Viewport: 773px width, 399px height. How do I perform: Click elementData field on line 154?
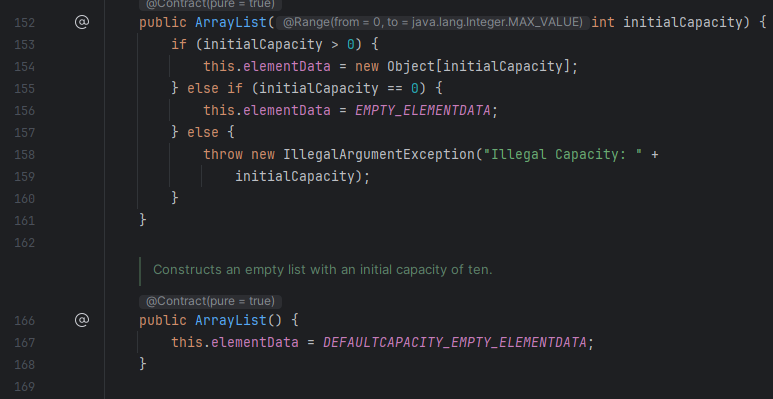(x=286, y=67)
